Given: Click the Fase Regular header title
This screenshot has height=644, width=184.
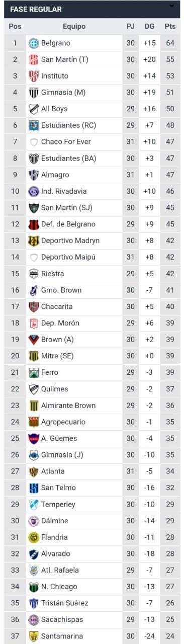Looking at the screenshot, I should click(36, 10).
